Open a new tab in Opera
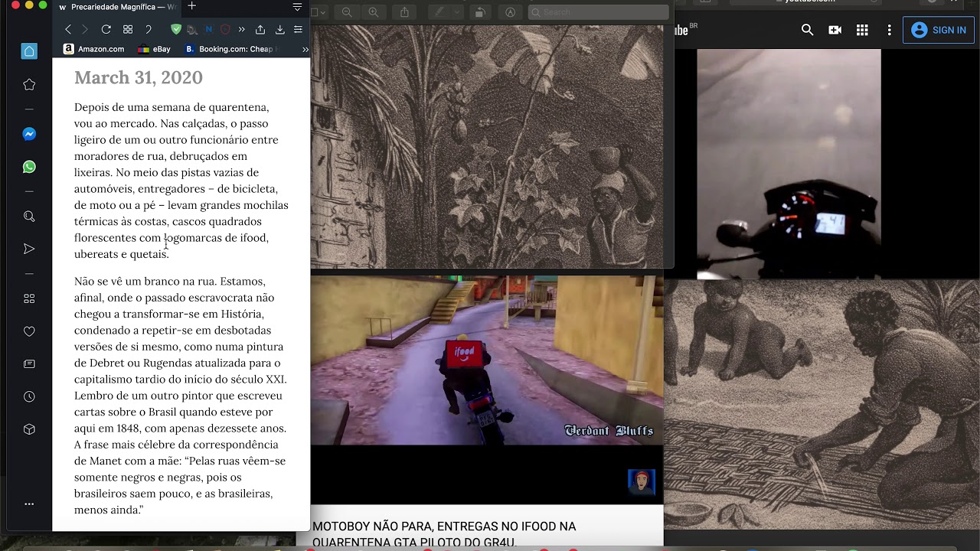Screen dimensions: 980x551 [191, 6]
